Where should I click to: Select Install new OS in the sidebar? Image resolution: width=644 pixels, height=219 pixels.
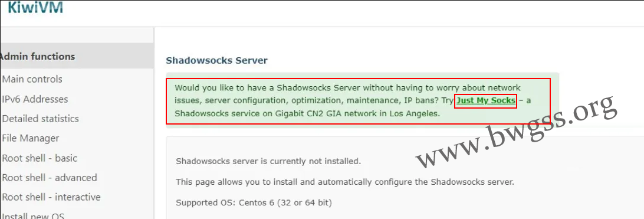[x=33, y=216]
